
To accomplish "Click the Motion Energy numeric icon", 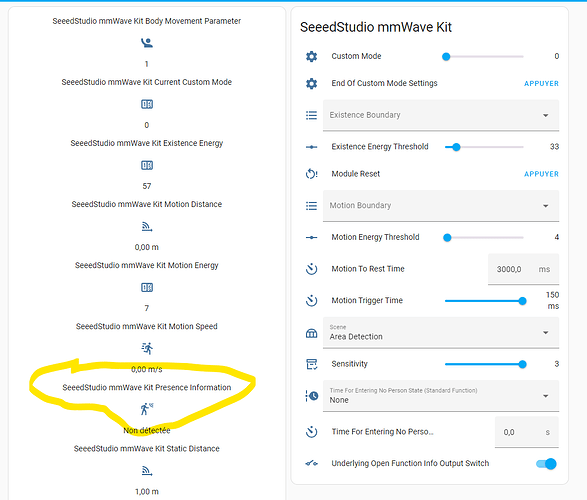I will (x=147, y=287).
